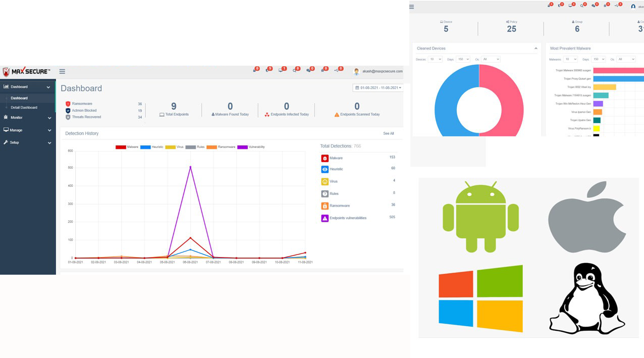The height and width of the screenshot is (358, 644).
Task: Open the akash@maxpcsecure.com account menu
Action: click(x=378, y=72)
